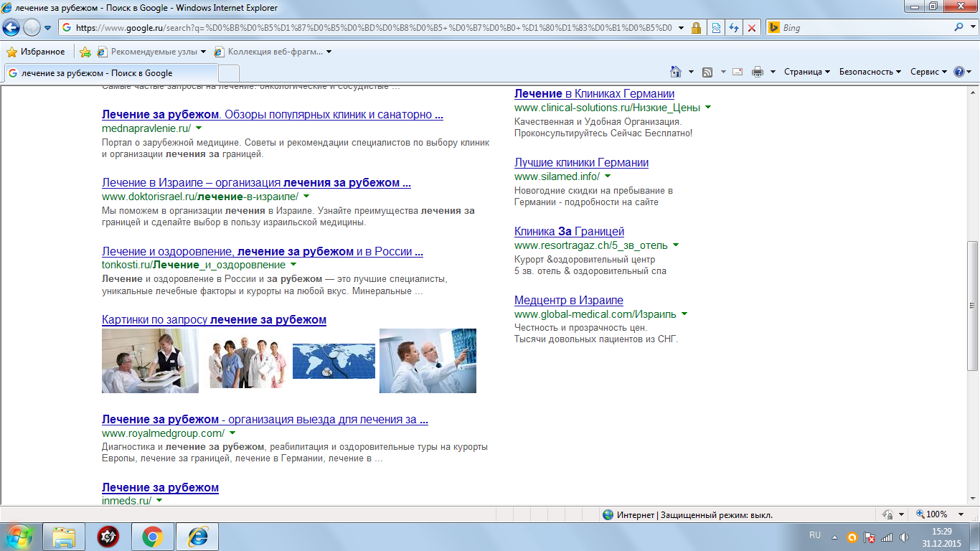
Task: Open Лечение и оздоровление tonkosti.ru result
Action: pyautogui.click(x=263, y=252)
